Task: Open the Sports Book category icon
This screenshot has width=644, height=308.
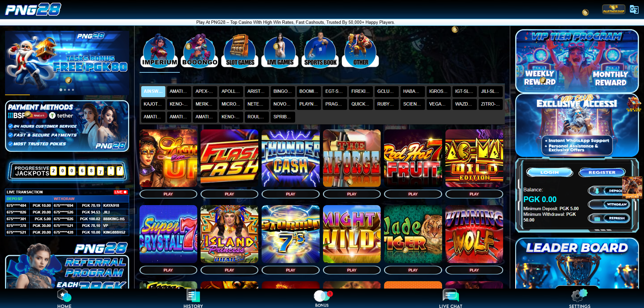Action: [321, 51]
